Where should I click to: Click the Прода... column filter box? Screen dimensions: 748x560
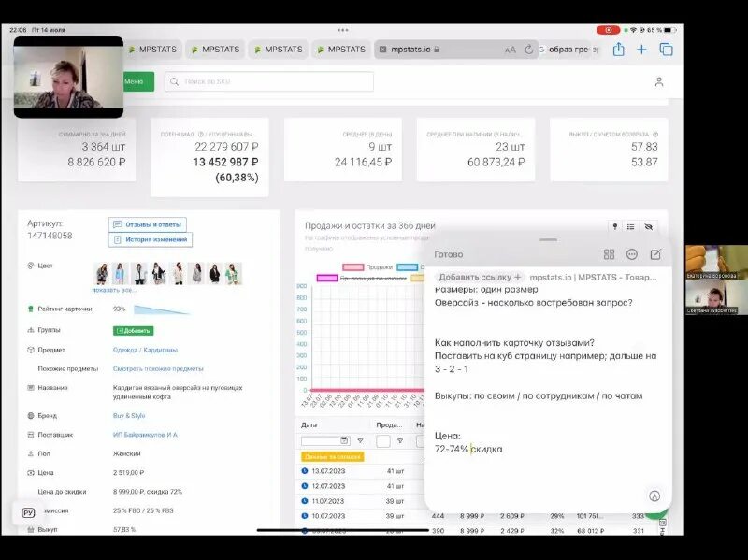(383, 441)
